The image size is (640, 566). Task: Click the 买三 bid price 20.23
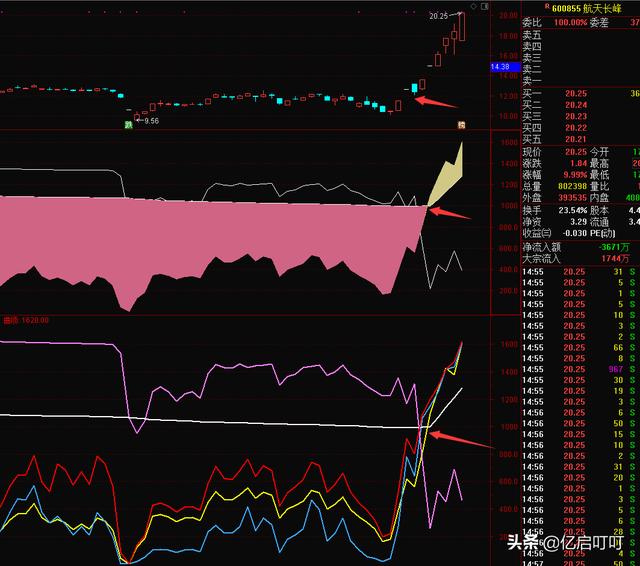point(576,116)
